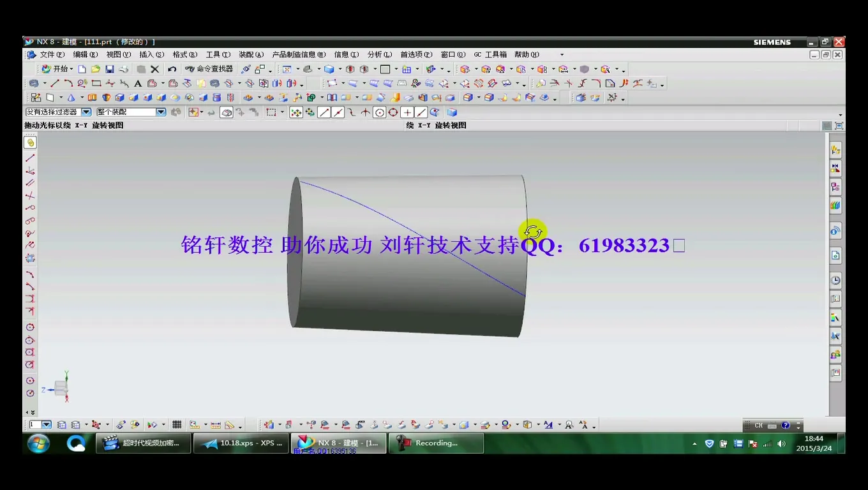
Task: Select the Line sketch tool in left toolbar
Action: pyautogui.click(x=29, y=158)
